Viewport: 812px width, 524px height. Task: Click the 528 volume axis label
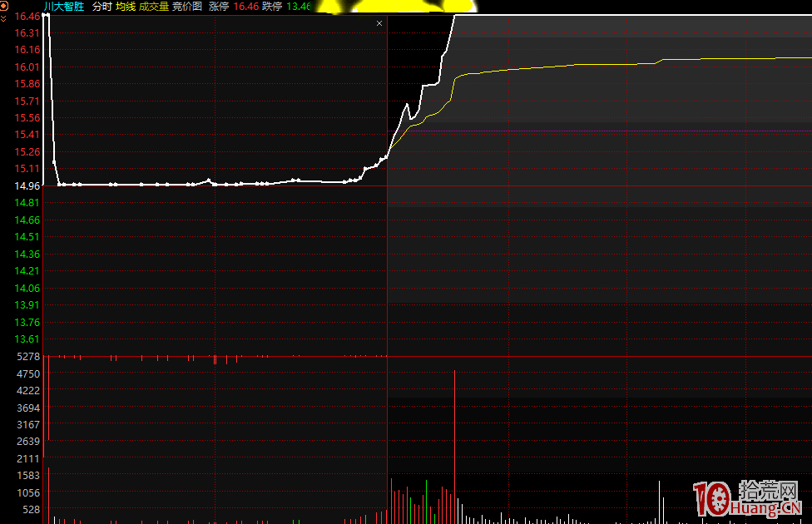31,510
